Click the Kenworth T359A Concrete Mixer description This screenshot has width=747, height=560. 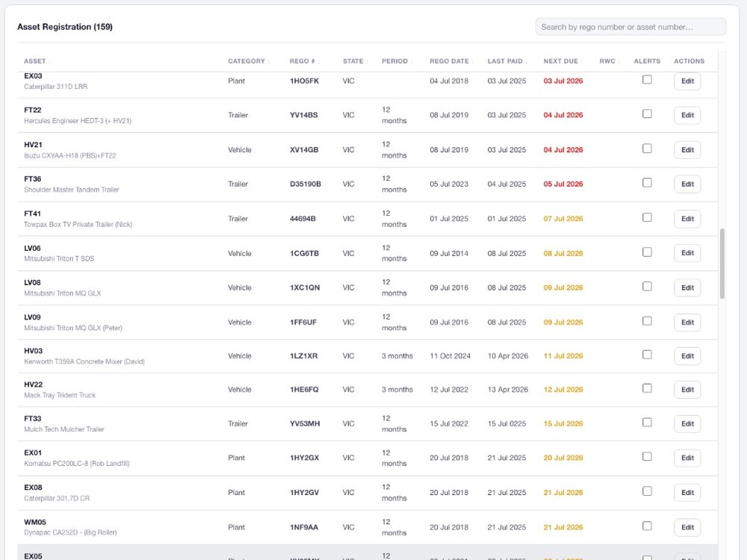click(x=84, y=362)
